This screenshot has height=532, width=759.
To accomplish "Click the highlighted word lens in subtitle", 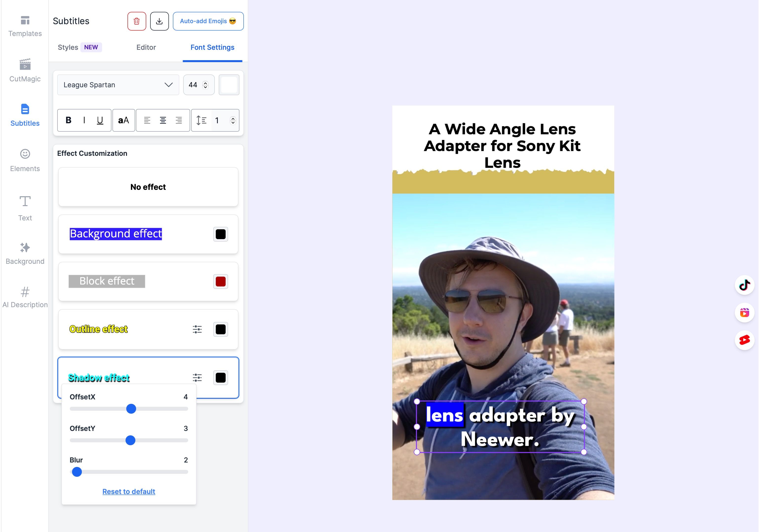I will tap(445, 415).
